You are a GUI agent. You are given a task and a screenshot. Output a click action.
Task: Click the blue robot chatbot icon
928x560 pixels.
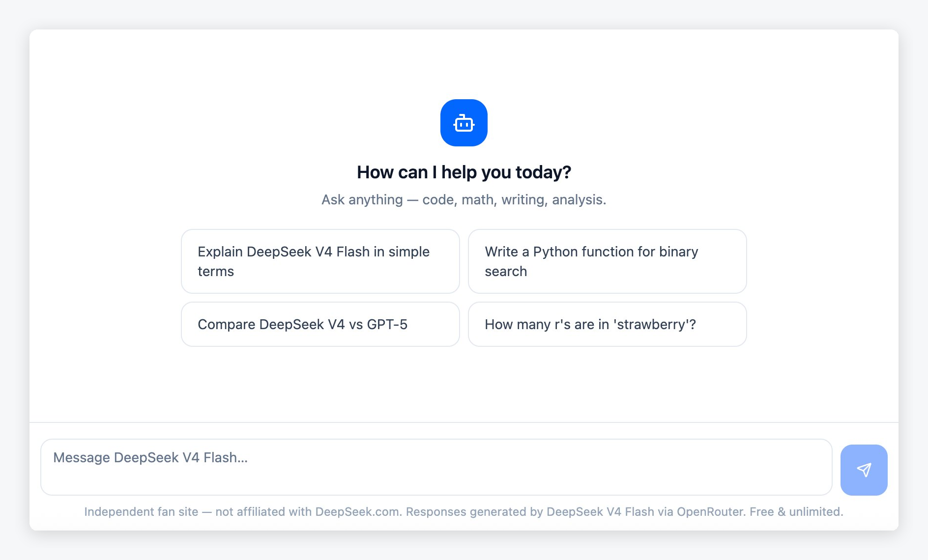coord(464,123)
